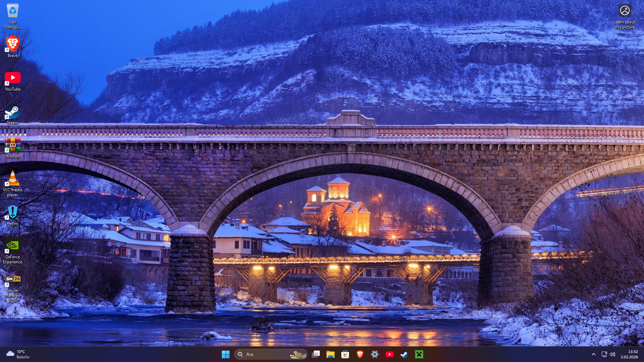This screenshot has width=644, height=362.
Task: Open the clock showing 15:52 2.02.2026
Action: tap(629, 354)
